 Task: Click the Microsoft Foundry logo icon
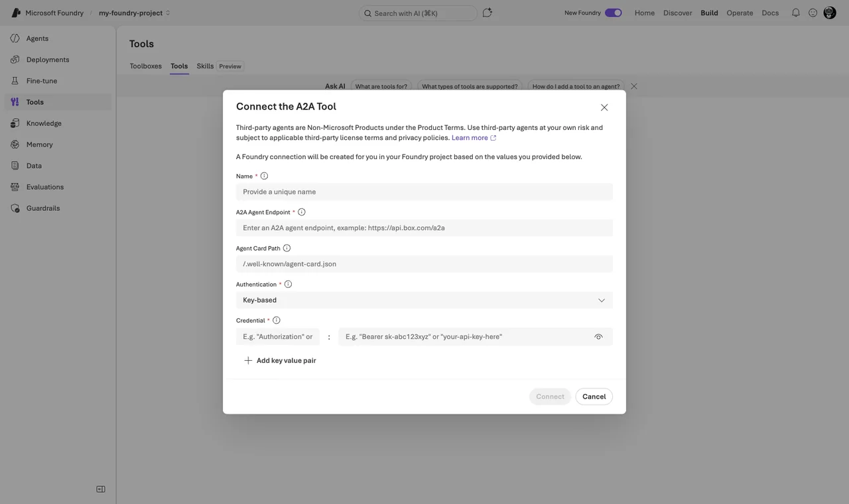tap(16, 13)
